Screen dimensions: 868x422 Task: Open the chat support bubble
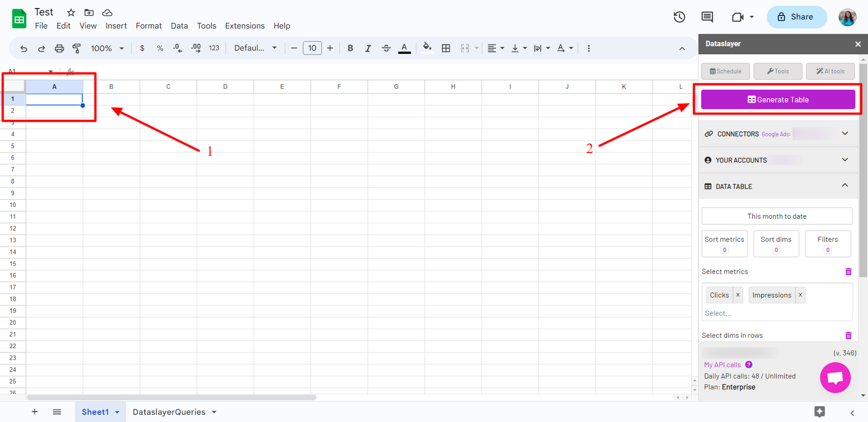click(835, 377)
